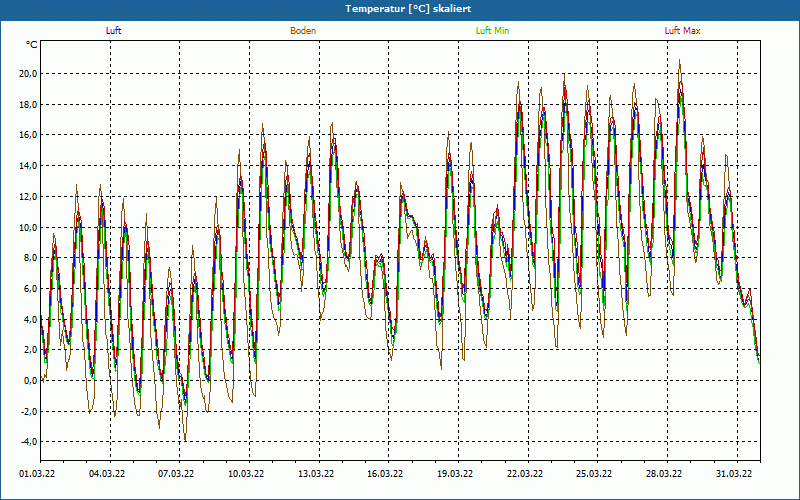800x500 pixels.
Task: Click the 2,0 y-axis value
Action: 31,350
